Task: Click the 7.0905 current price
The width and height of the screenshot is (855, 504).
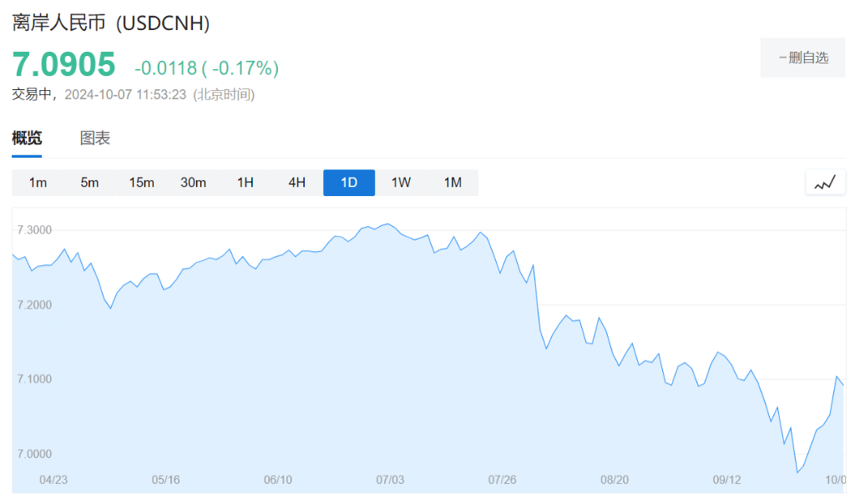Action: pos(63,65)
